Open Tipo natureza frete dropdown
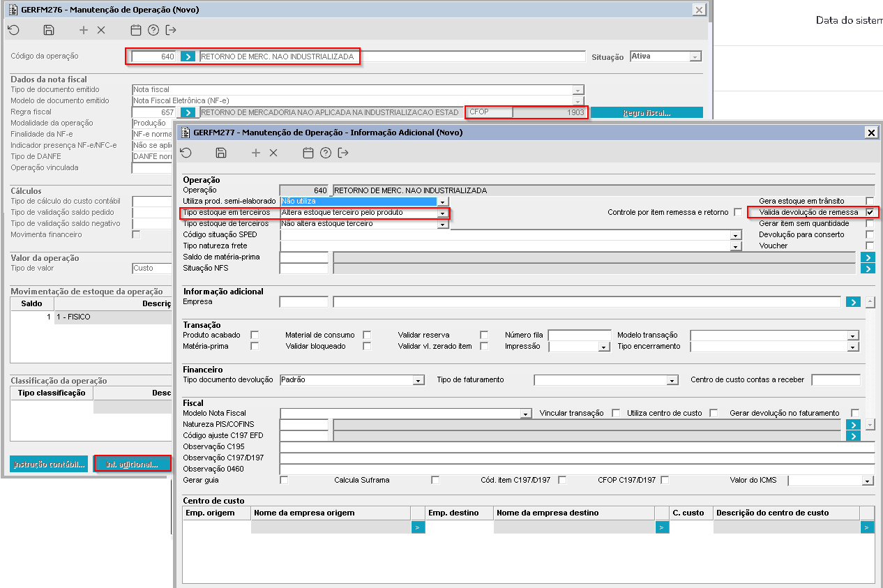This screenshot has height=588, width=883. [735, 246]
